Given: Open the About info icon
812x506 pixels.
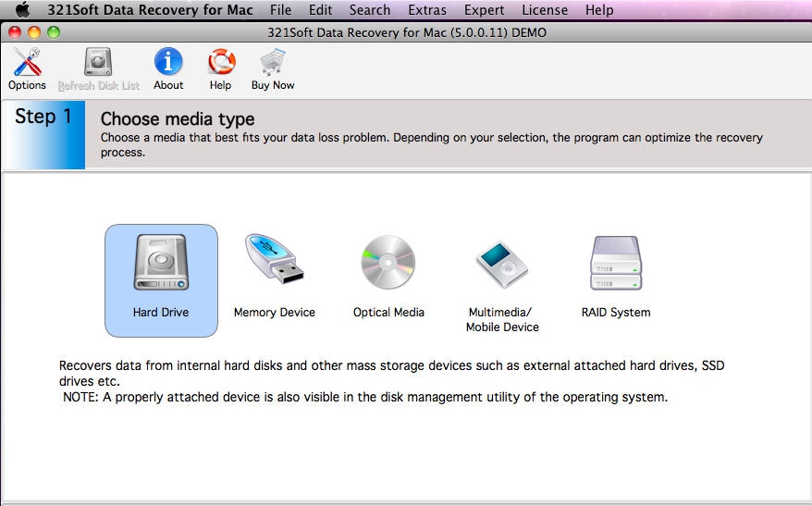Looking at the screenshot, I should pyautogui.click(x=168, y=62).
